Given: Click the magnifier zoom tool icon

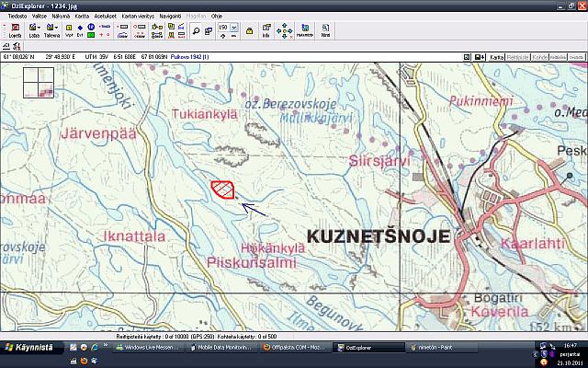Looking at the screenshot, I should click(196, 30).
